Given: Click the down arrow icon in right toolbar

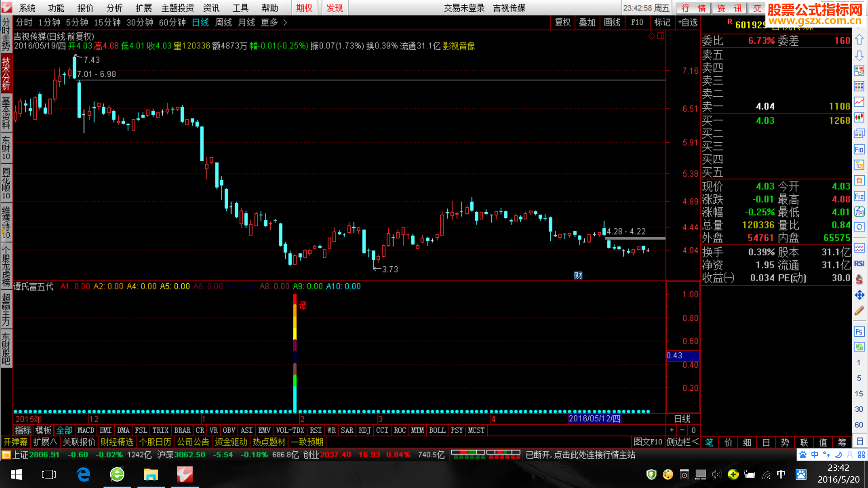Looking at the screenshot, I should pyautogui.click(x=859, y=56).
